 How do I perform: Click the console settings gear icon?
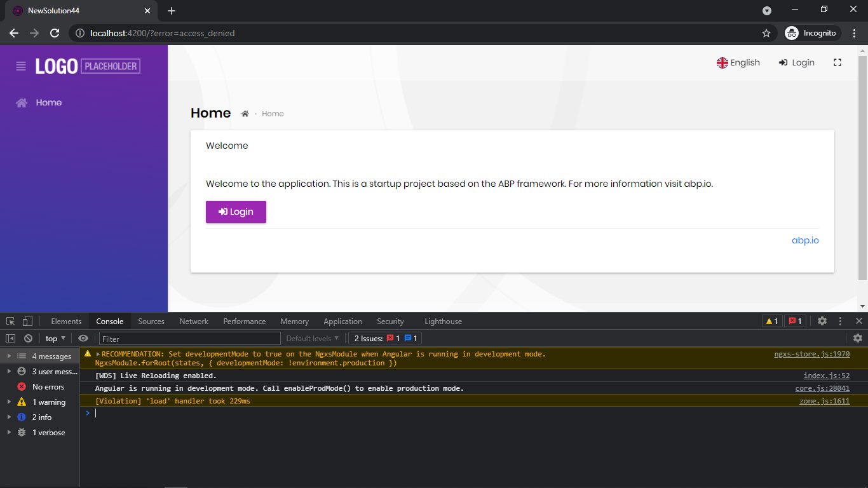tap(858, 338)
